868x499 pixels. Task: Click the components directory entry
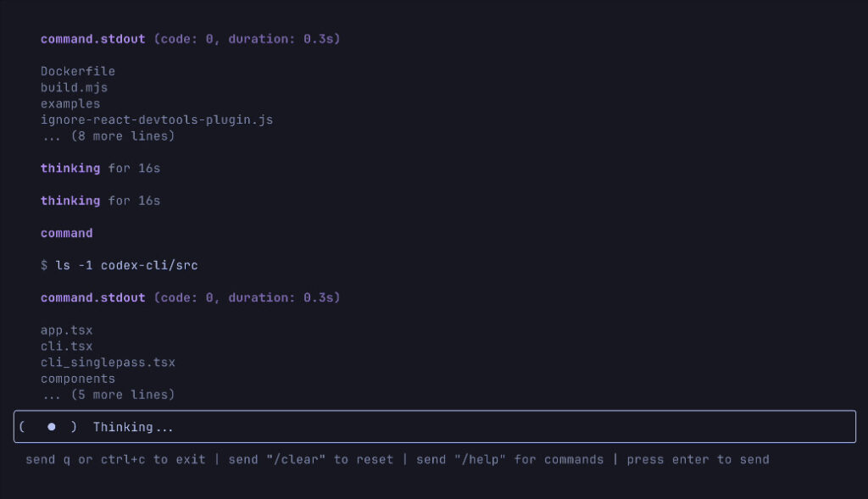[x=78, y=379]
